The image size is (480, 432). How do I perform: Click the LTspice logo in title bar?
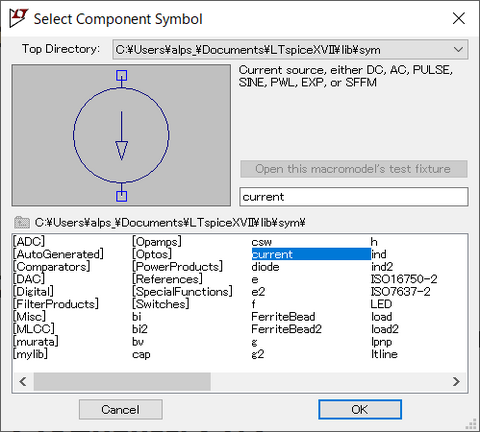[18, 18]
